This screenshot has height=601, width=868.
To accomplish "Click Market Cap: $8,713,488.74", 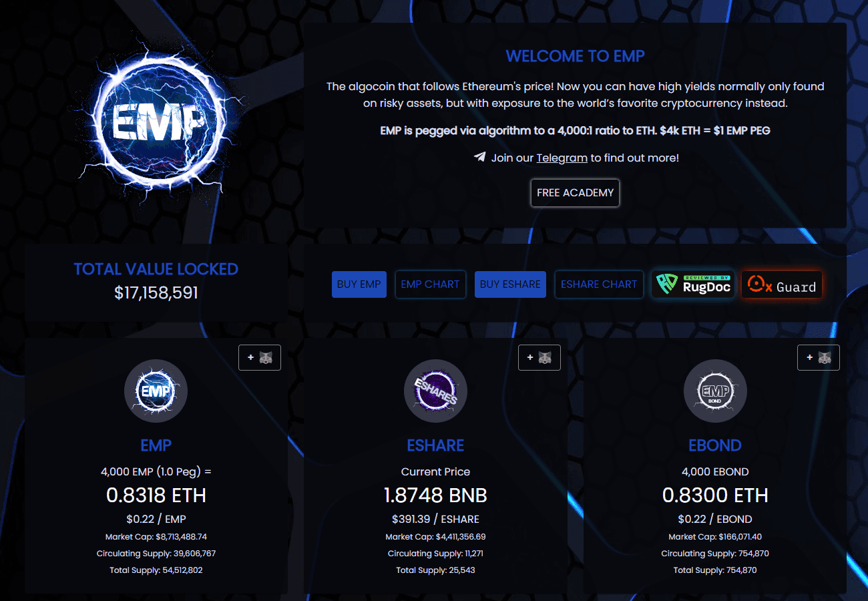I will pyautogui.click(x=156, y=537).
